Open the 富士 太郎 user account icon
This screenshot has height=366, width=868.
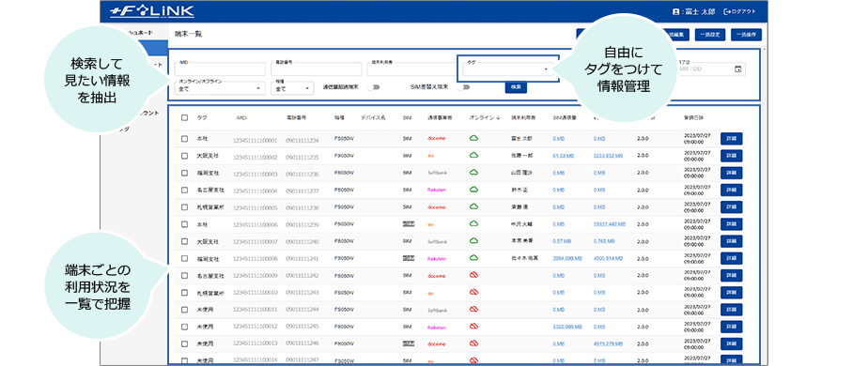(675, 11)
